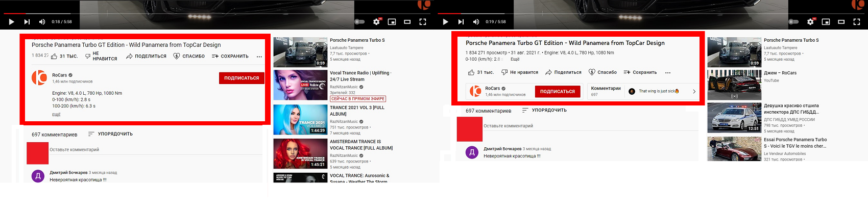Subscribe with left layout 'ПОДПИСАТЬСЯ' button
This screenshot has height=215, width=868.
242,78
